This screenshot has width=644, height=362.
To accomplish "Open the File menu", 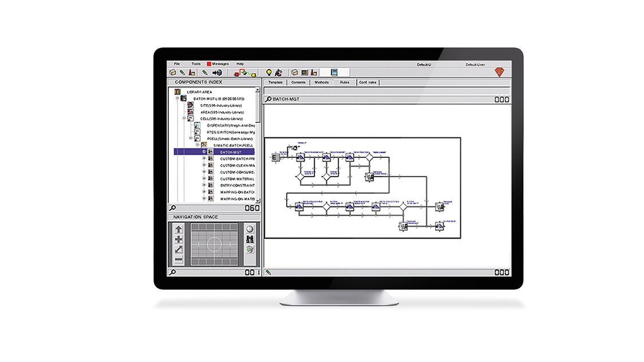I will pyautogui.click(x=177, y=64).
